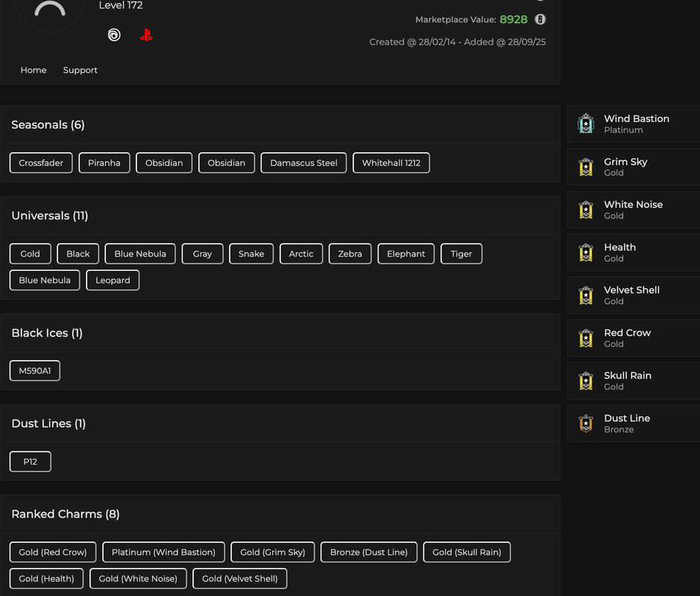The height and width of the screenshot is (596, 700).
Task: Click the Ranked Charms (8) section header
Action: pyautogui.click(x=65, y=514)
